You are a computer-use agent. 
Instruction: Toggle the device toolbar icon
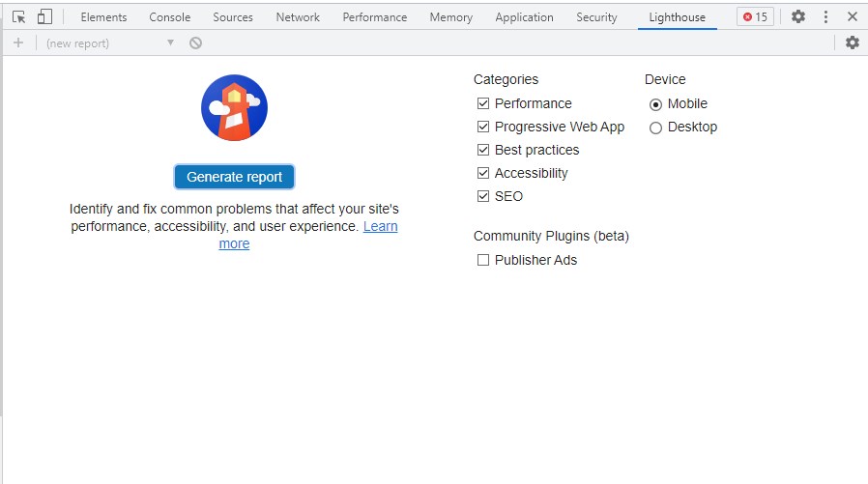coord(44,16)
